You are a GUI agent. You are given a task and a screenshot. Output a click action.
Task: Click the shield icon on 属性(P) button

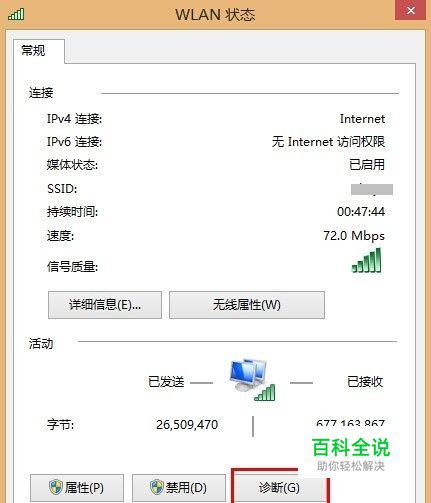(56, 487)
